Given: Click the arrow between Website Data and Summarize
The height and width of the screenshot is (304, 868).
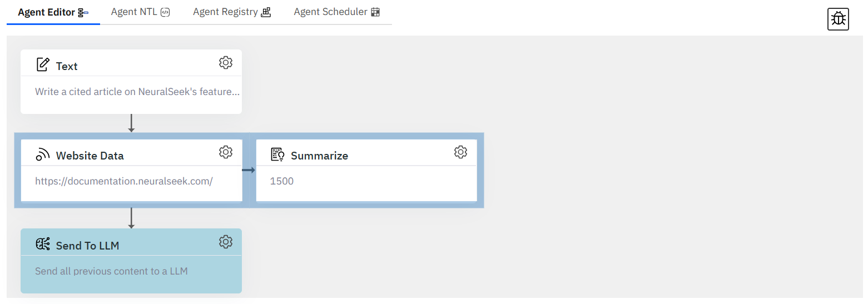Looking at the screenshot, I should pyautogui.click(x=249, y=170).
